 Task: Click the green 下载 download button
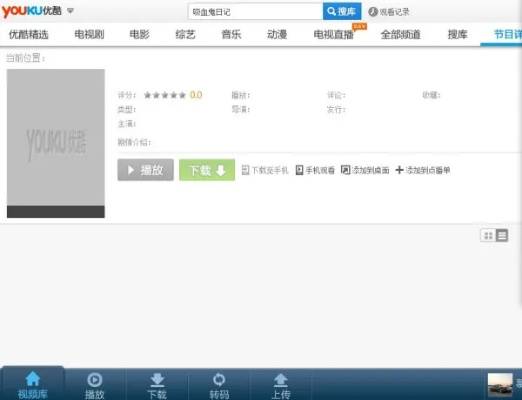[x=207, y=170]
